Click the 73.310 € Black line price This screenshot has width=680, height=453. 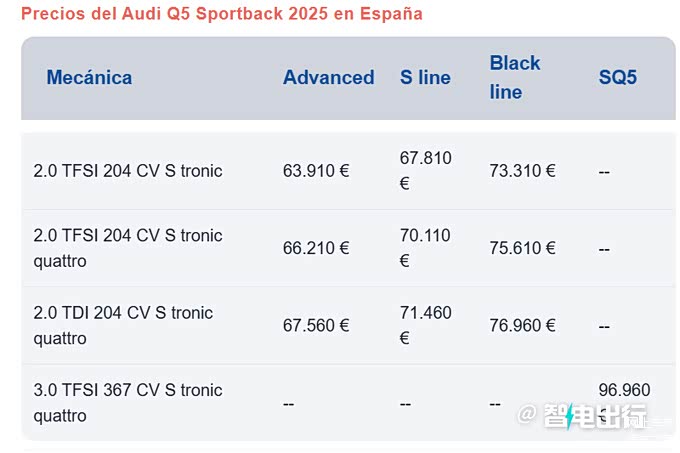pyautogui.click(x=522, y=171)
